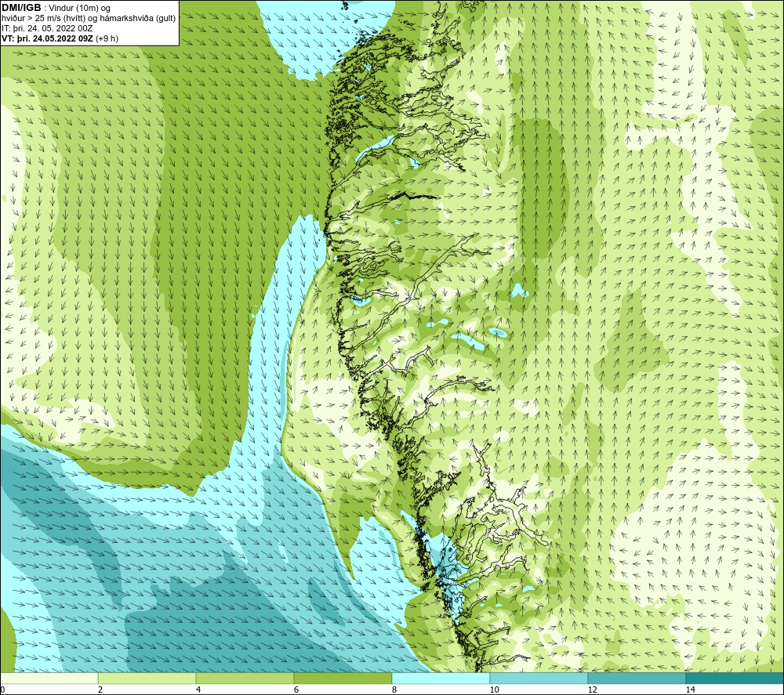
Task: Click the 2–4 m/s light green swatch
Action: 147,678
